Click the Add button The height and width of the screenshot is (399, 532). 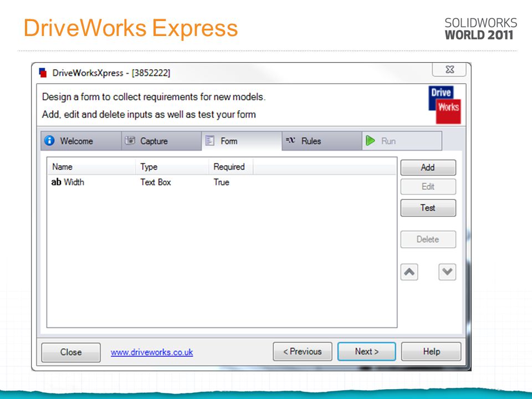click(x=428, y=167)
